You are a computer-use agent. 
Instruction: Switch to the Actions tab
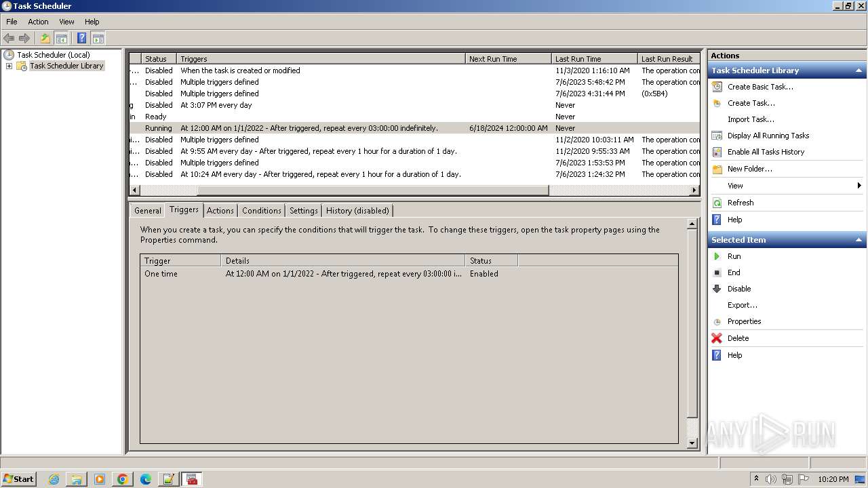pos(220,211)
